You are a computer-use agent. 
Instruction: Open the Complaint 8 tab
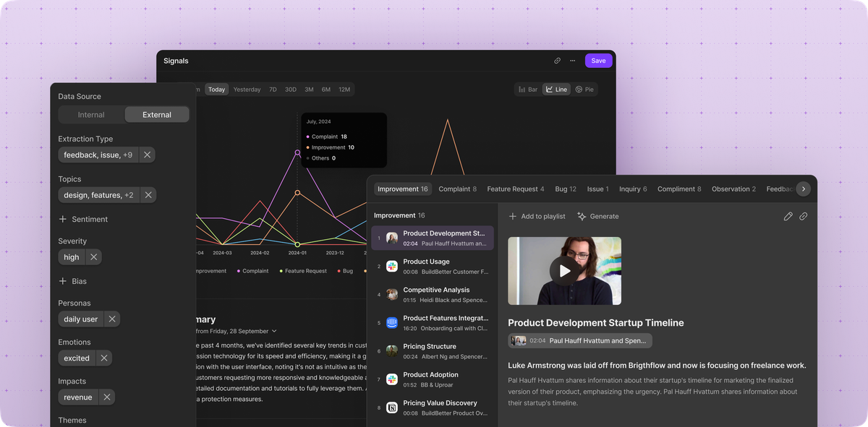click(458, 189)
